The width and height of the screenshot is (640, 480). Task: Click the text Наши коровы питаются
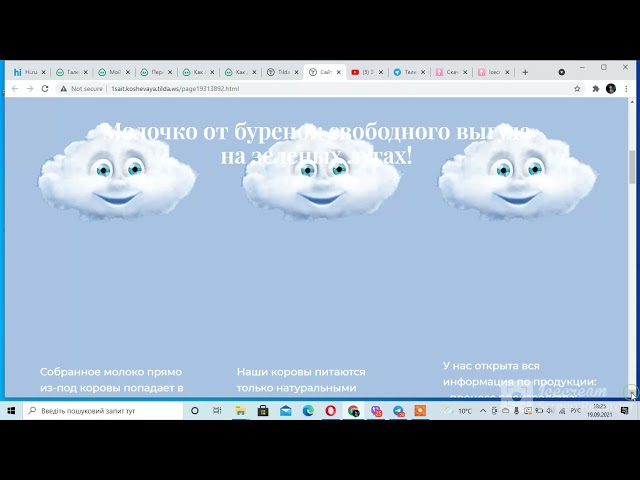(x=301, y=372)
